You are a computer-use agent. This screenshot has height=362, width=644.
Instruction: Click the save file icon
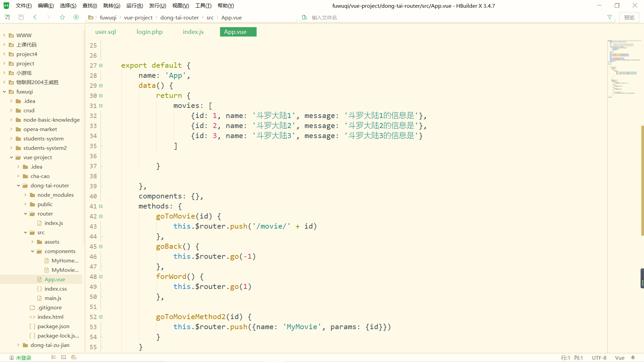21,17
